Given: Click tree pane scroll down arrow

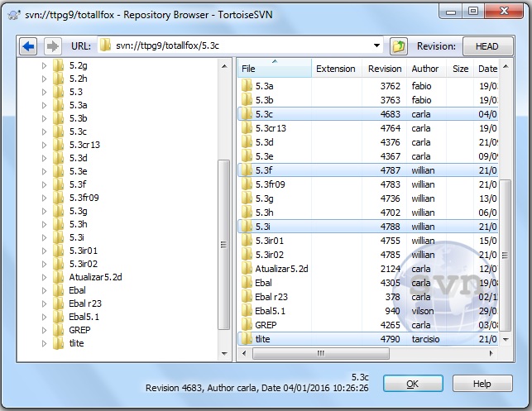Looking at the screenshot, I should pos(224,353).
